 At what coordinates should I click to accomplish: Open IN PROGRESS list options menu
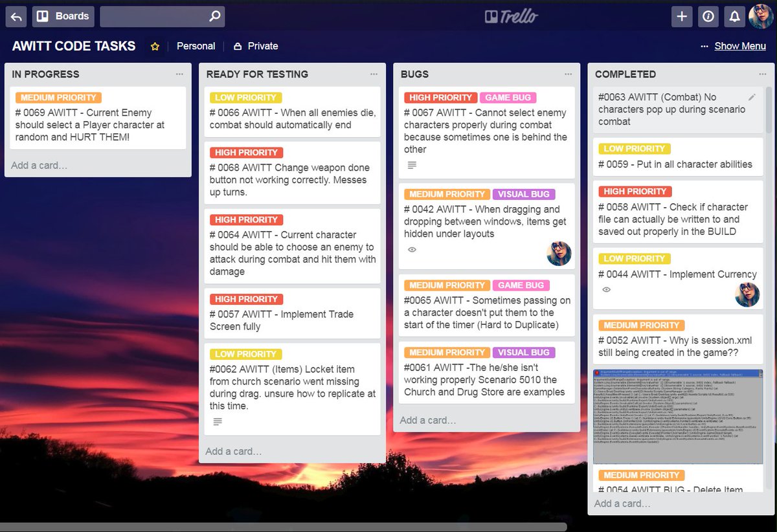179,74
